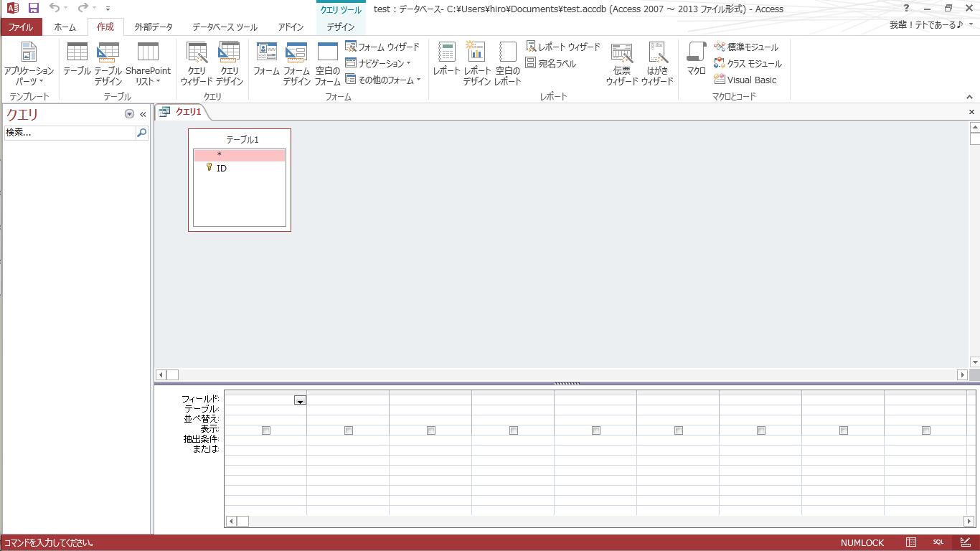
Task: Create a 空白のフォーム
Action: [327, 64]
